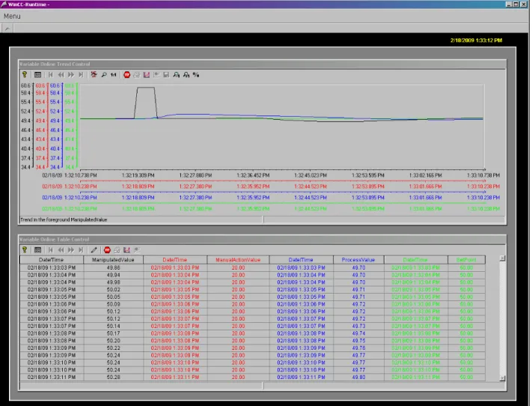Toggle relative axis percent icon
The width and height of the screenshot is (532, 406).
(x=196, y=75)
